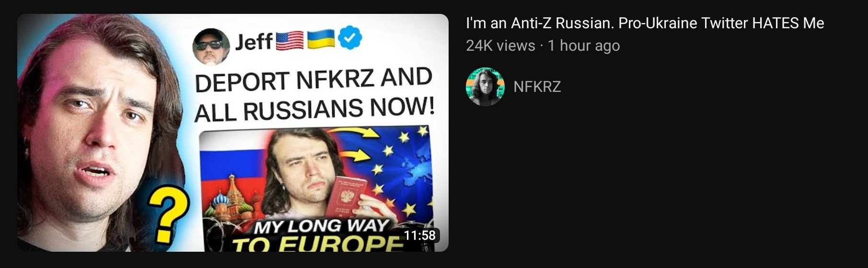The image size is (868, 268).
Task: Click the 11:58 duration badge
Action: click(x=419, y=235)
